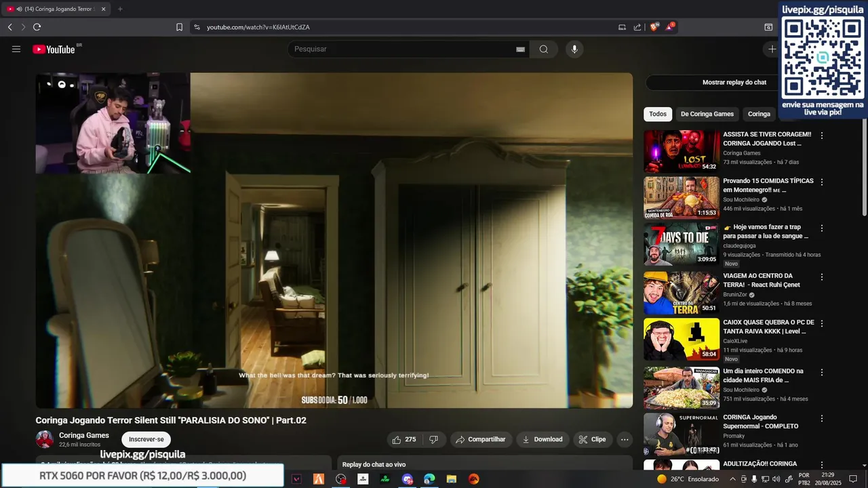Open options for CORINGA Jogando Supernormal video
The image size is (868, 488).
(x=822, y=418)
